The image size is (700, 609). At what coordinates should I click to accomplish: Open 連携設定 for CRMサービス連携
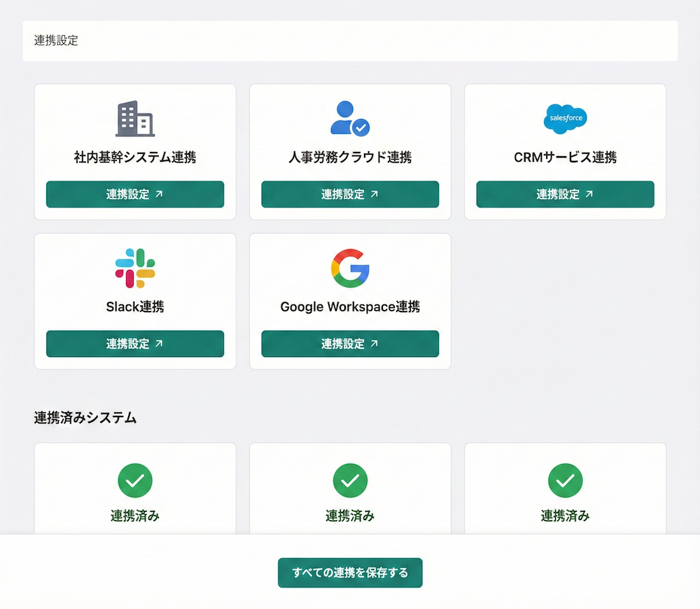click(565, 195)
